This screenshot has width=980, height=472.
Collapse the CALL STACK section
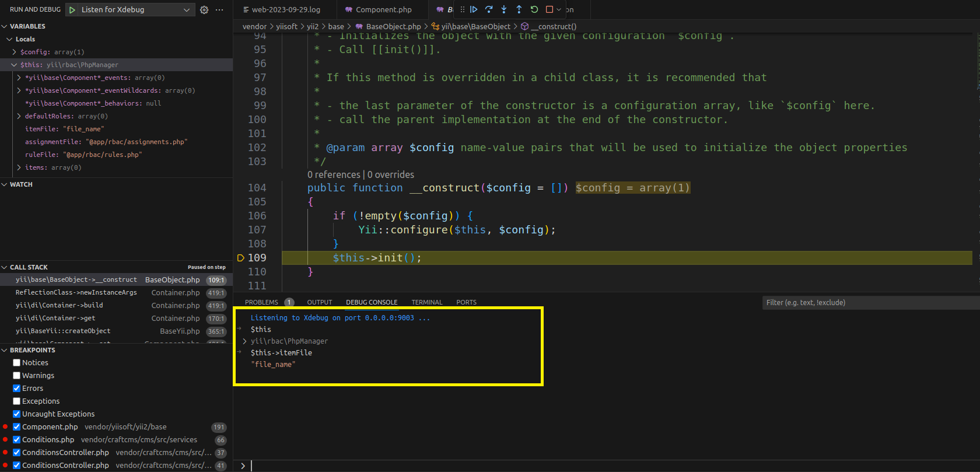pos(5,267)
